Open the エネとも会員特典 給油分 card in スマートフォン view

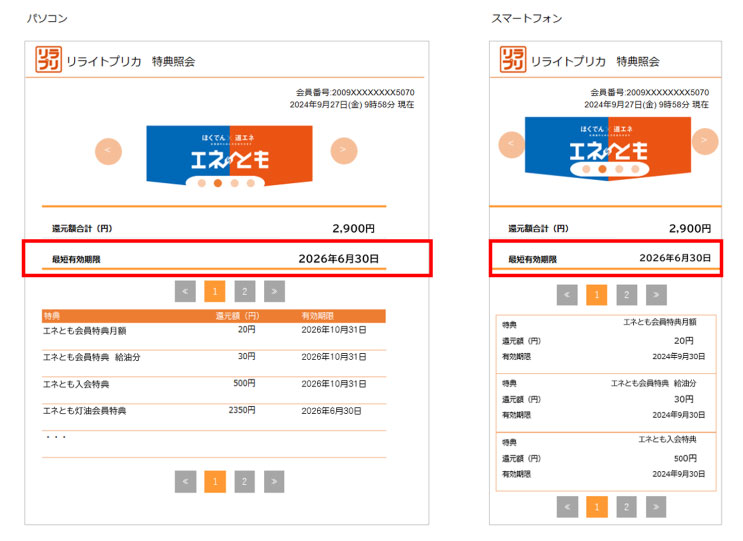pos(606,403)
